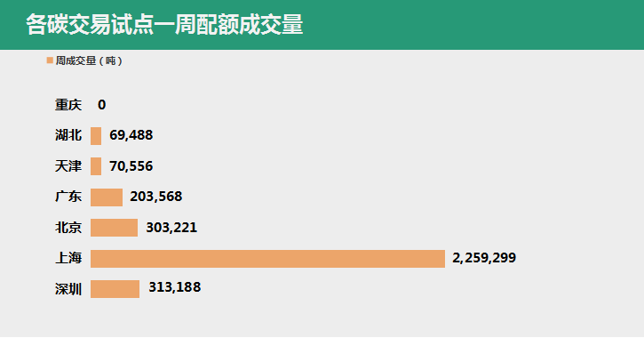Click the 303,221 data label

(171, 228)
